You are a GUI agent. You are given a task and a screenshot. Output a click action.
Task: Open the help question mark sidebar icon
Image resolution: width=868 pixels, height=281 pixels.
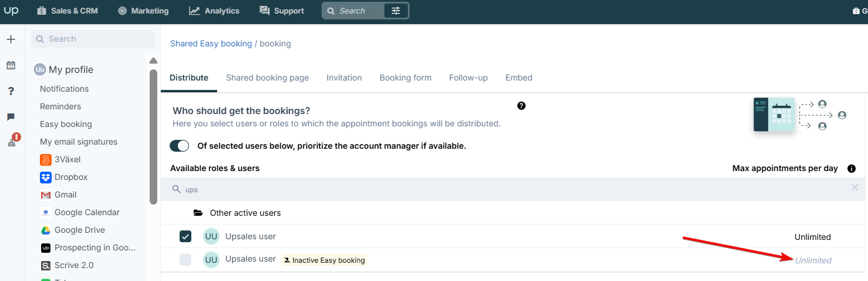(x=11, y=91)
